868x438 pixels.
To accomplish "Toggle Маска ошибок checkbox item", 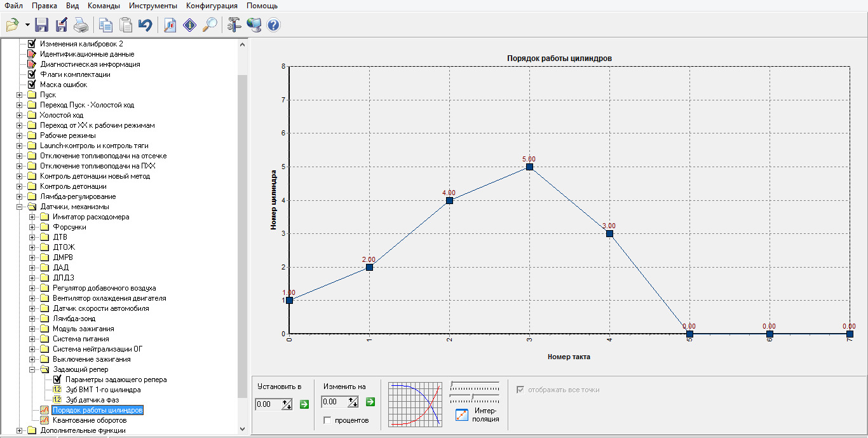I will 31,85.
